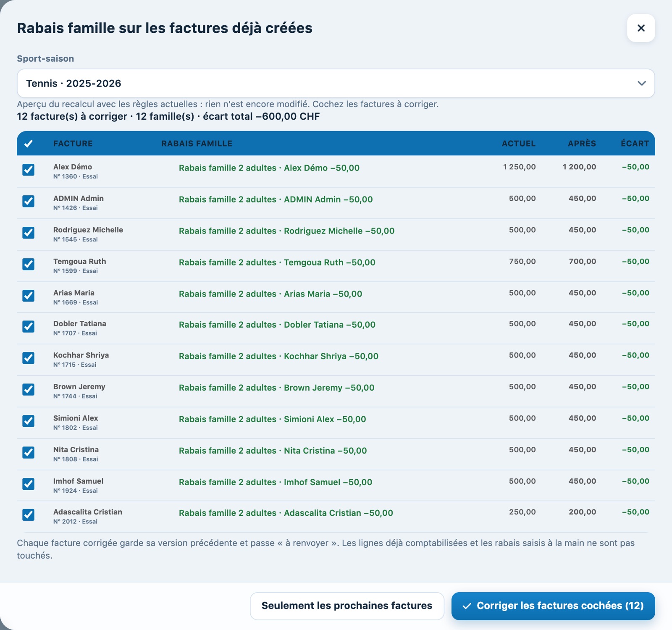Toggle the select-all checkbox in header
Image resolution: width=672 pixels, height=630 pixels.
point(28,144)
